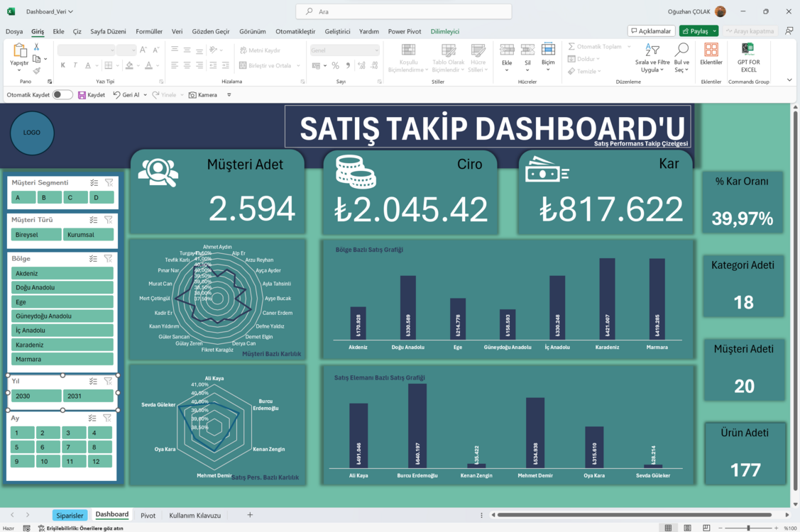Open the Eklentiler add-ins icon
The width and height of the screenshot is (800, 532).
[711, 50]
